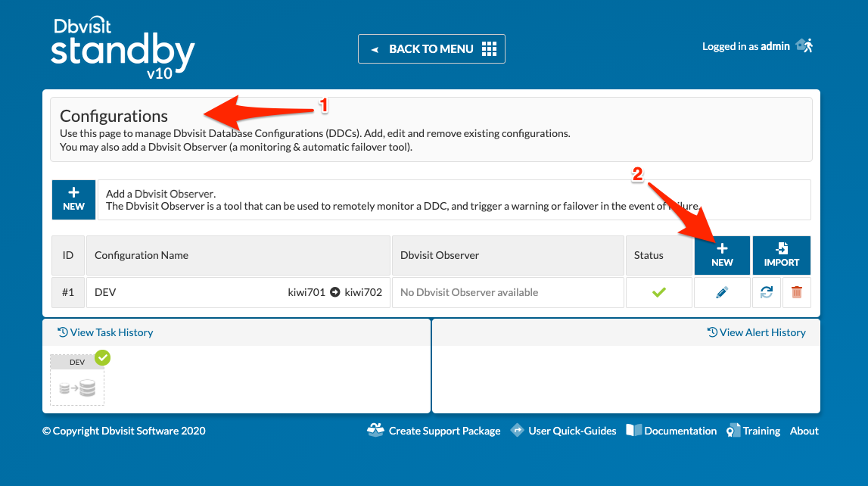Click the Configurations page heading
This screenshot has width=868, height=486.
(x=114, y=116)
